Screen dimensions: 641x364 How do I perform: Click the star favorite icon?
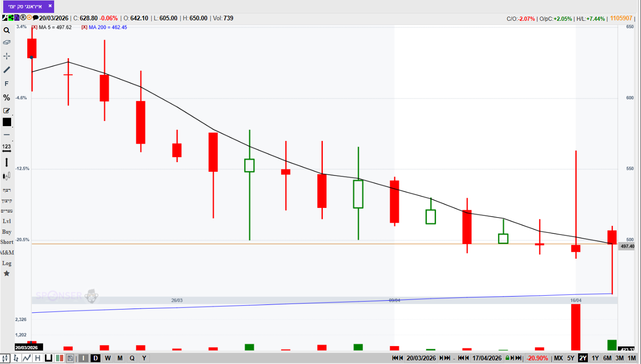(6, 273)
